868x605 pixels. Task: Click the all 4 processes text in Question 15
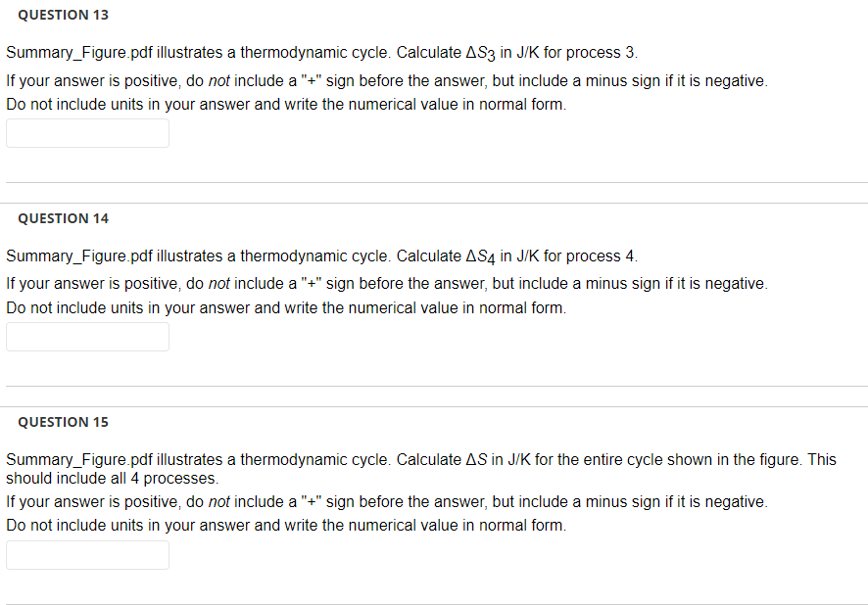(x=158, y=479)
